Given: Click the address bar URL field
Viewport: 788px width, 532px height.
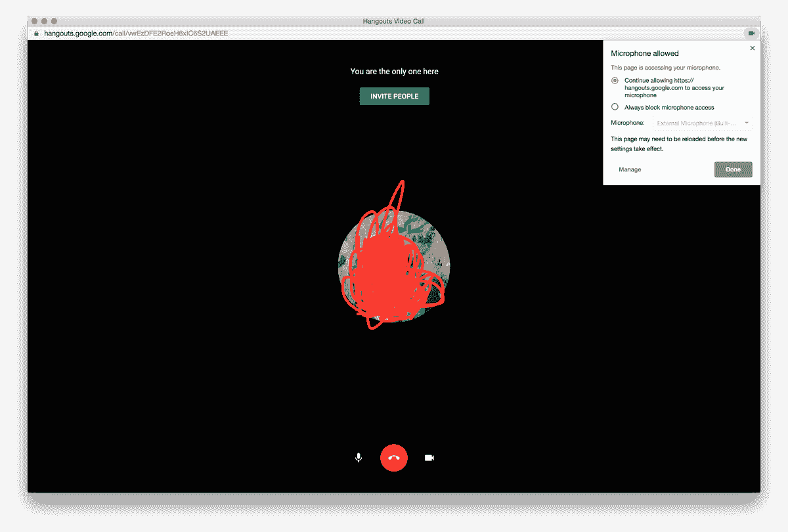Looking at the screenshot, I should 263,33.
